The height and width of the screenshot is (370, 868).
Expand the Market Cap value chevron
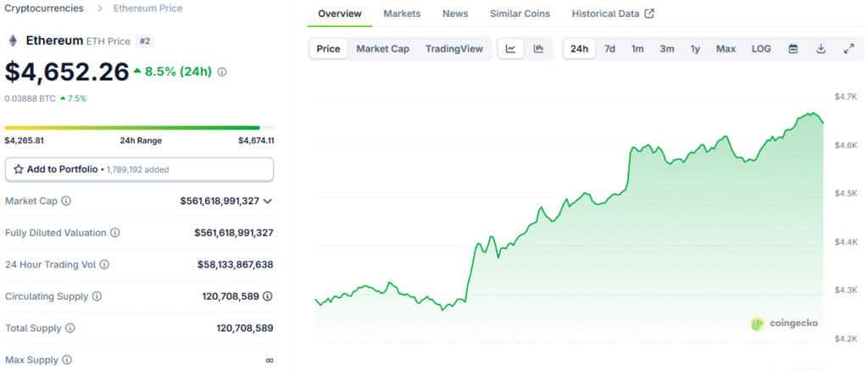tap(267, 202)
